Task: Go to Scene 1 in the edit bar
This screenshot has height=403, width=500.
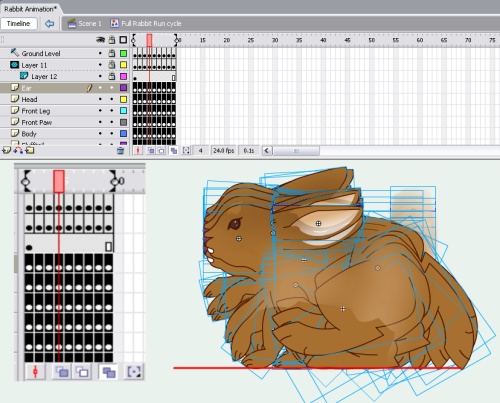Action: [90, 24]
